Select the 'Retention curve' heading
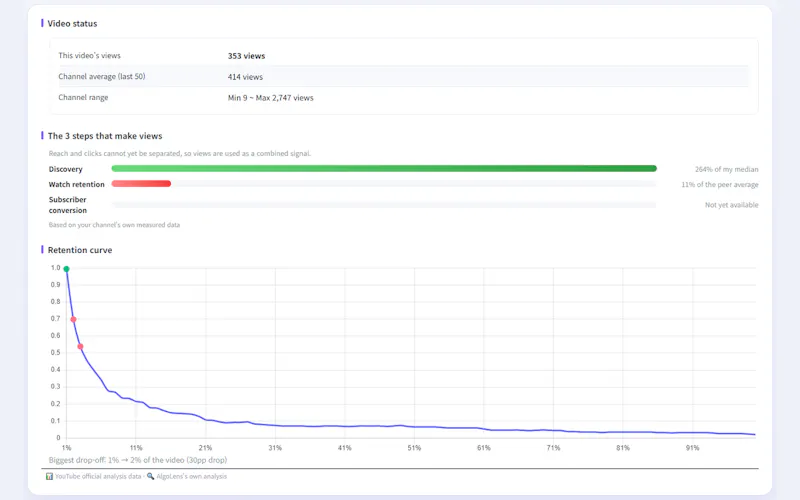 80,250
